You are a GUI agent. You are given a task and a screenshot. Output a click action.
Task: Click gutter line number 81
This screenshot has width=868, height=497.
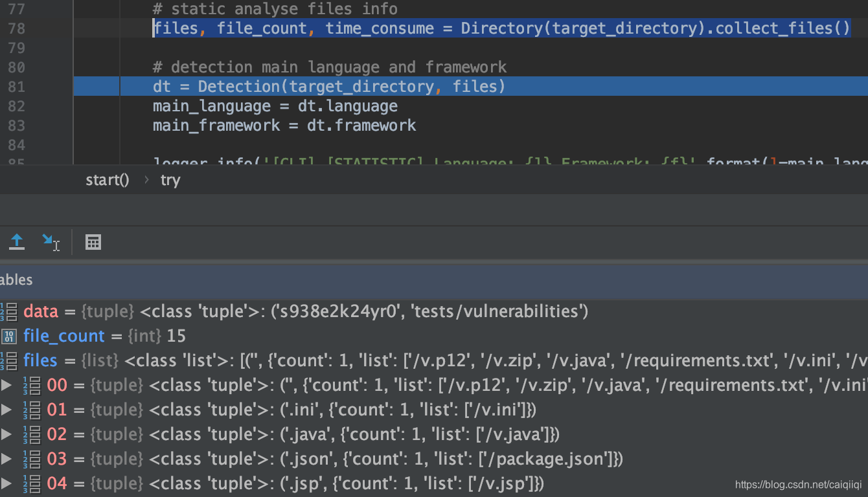(x=16, y=87)
